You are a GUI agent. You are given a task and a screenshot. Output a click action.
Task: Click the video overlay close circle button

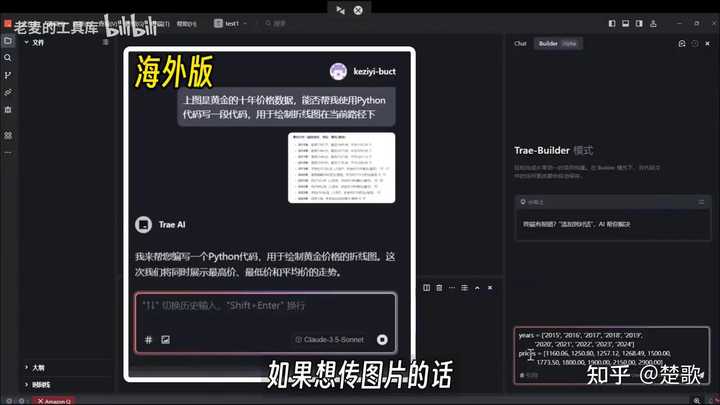358,10
